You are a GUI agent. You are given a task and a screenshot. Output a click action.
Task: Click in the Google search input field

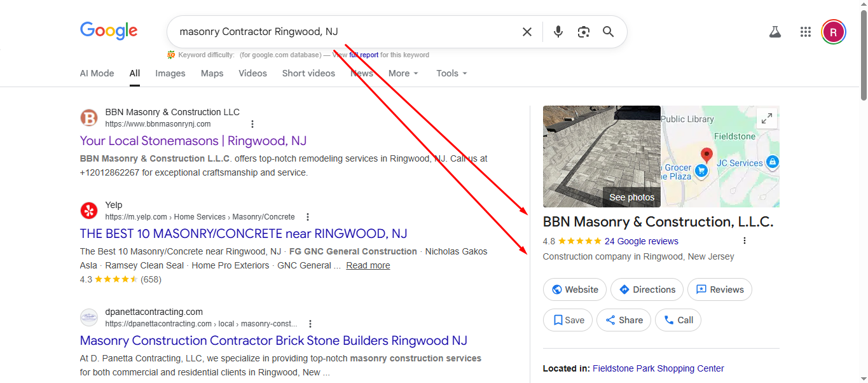[343, 32]
